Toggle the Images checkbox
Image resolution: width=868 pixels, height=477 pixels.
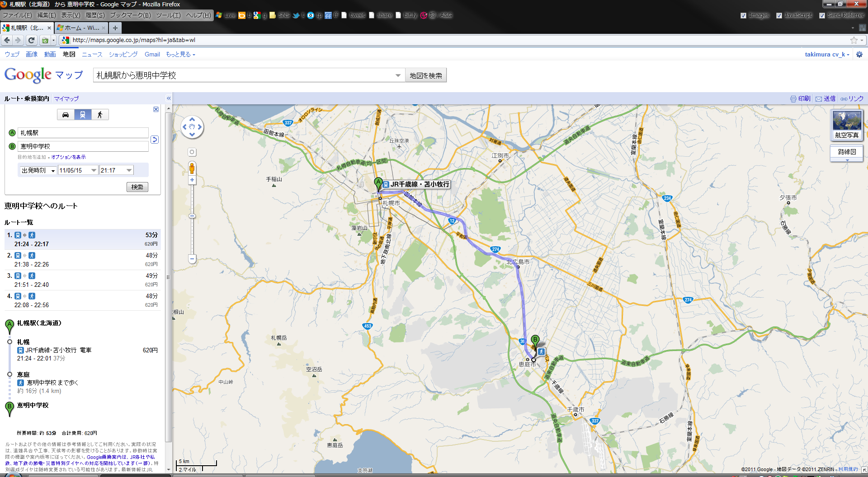(743, 15)
